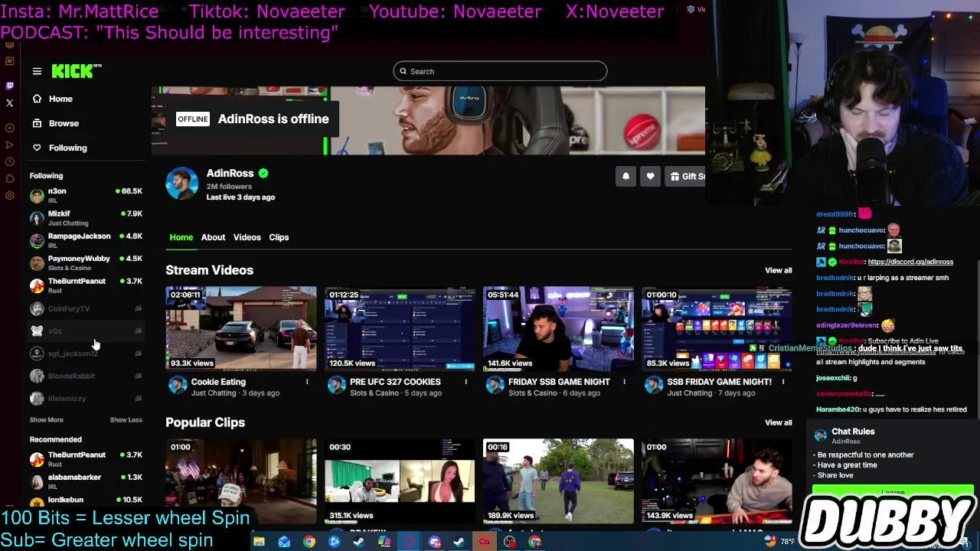The height and width of the screenshot is (551, 980).
Task: Click Mizkif's avatar in Following list
Action: point(37,218)
